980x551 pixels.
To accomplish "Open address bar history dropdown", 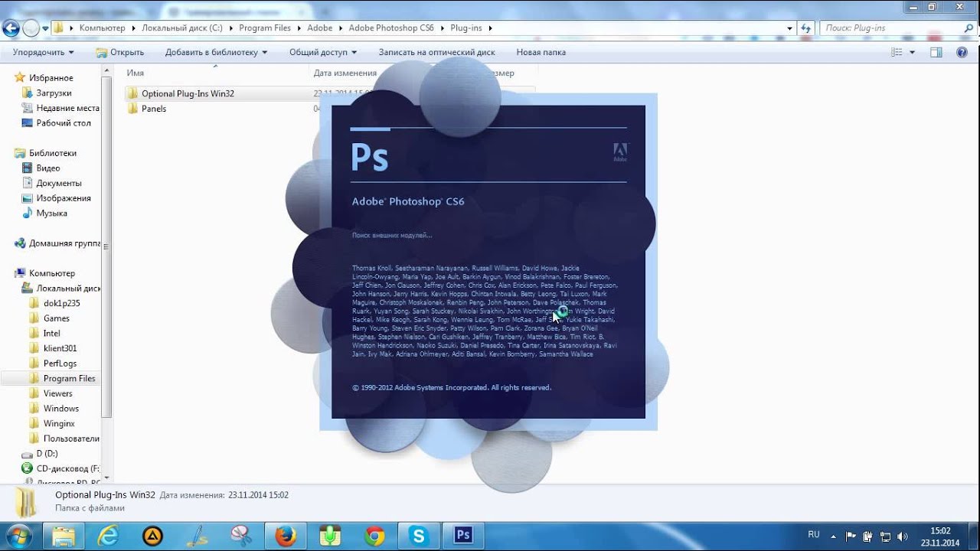I will coord(790,28).
